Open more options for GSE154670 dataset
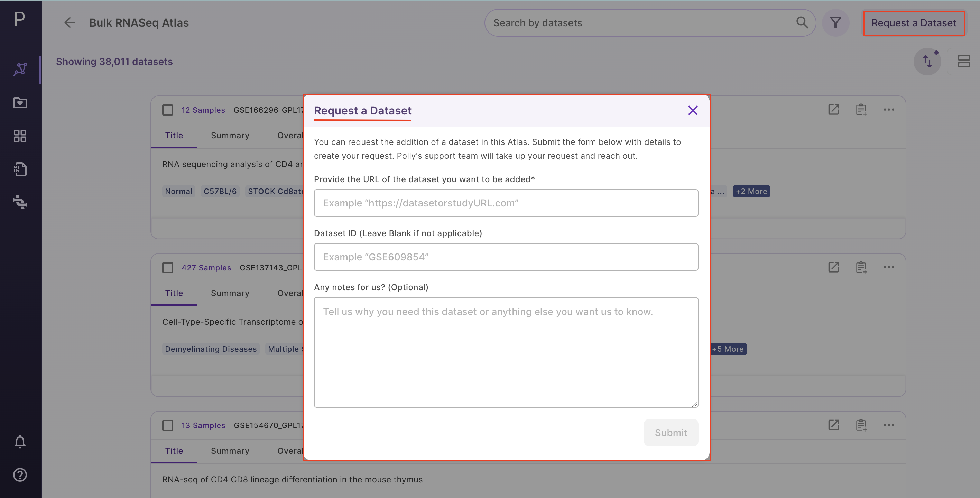This screenshot has height=498, width=980. point(889,425)
